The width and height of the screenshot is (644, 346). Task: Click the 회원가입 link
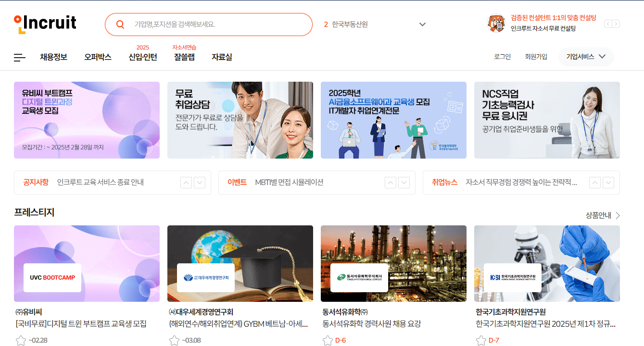click(536, 57)
